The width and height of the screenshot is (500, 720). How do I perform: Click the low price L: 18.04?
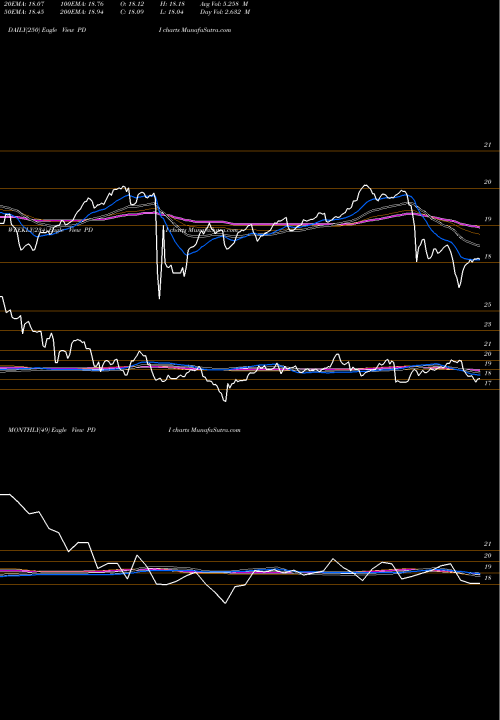(172, 12)
